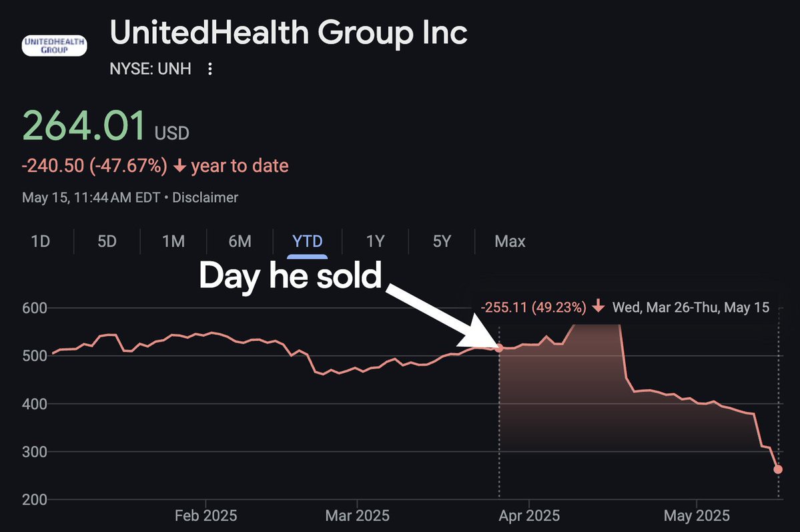800x532 pixels.
Task: Click the UnitedHealth Group logo
Action: pos(55,45)
